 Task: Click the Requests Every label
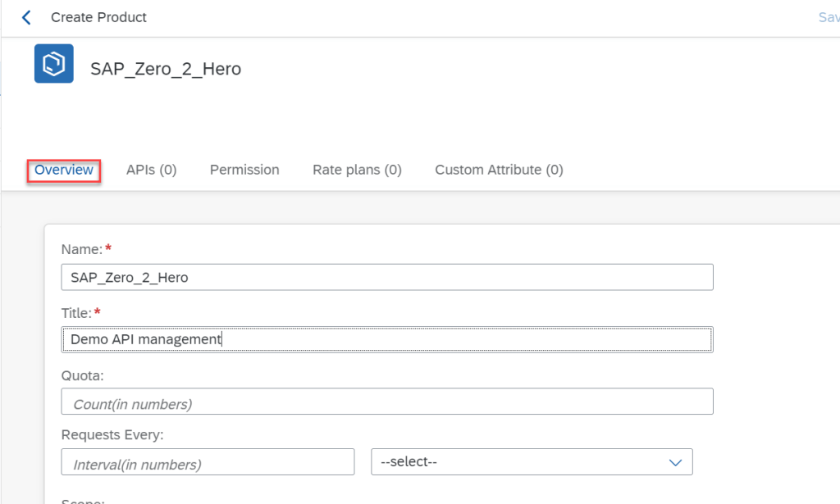[x=111, y=435]
